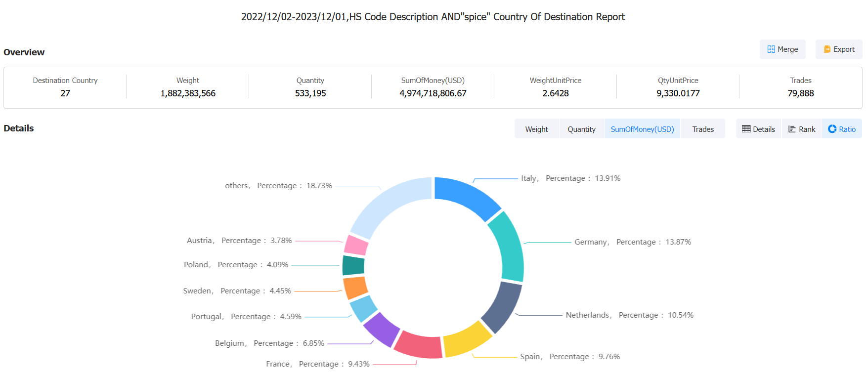Click the Austria percentage label
The height and width of the screenshot is (372, 868).
[239, 241]
